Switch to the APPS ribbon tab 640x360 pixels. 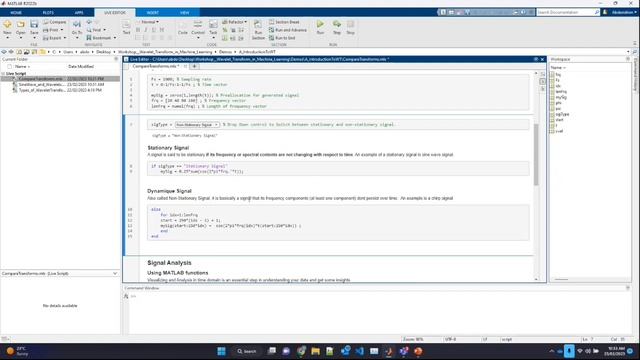pyautogui.click(x=79, y=13)
